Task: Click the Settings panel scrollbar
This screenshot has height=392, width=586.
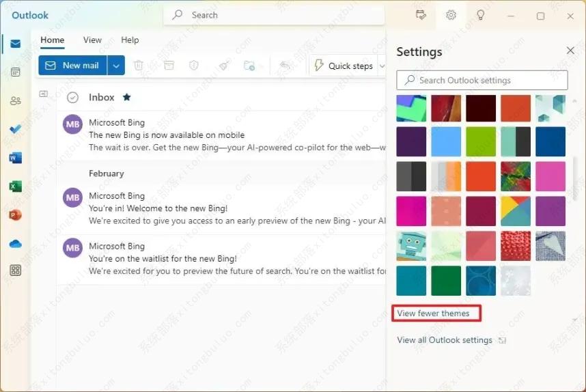Action: (x=575, y=180)
